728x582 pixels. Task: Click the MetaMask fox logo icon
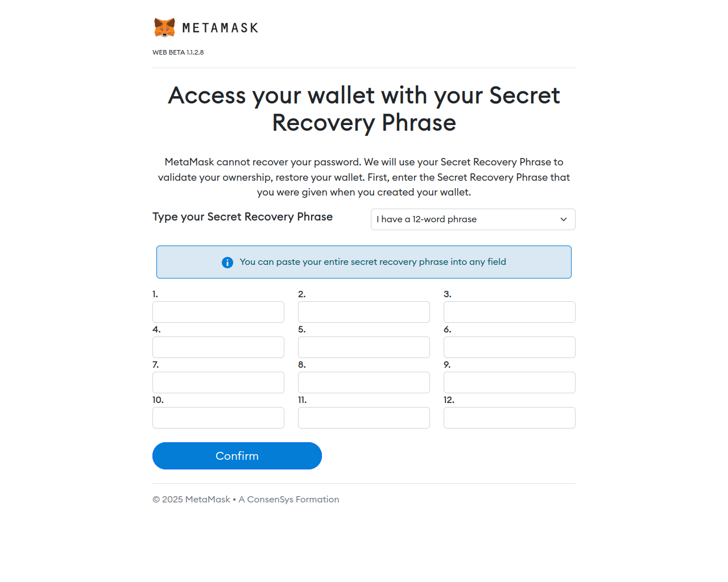pos(164,27)
